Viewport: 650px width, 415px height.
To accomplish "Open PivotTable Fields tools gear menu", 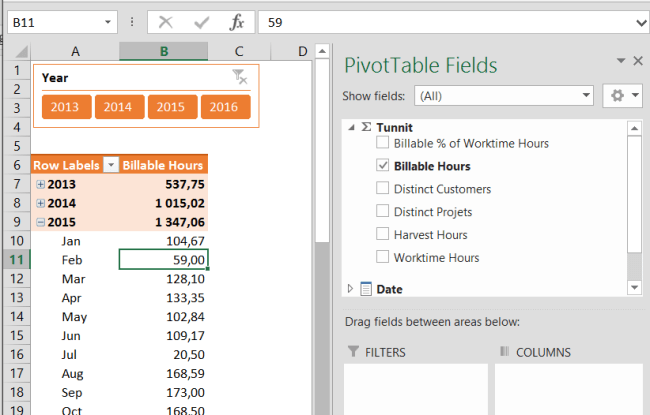I will [624, 96].
